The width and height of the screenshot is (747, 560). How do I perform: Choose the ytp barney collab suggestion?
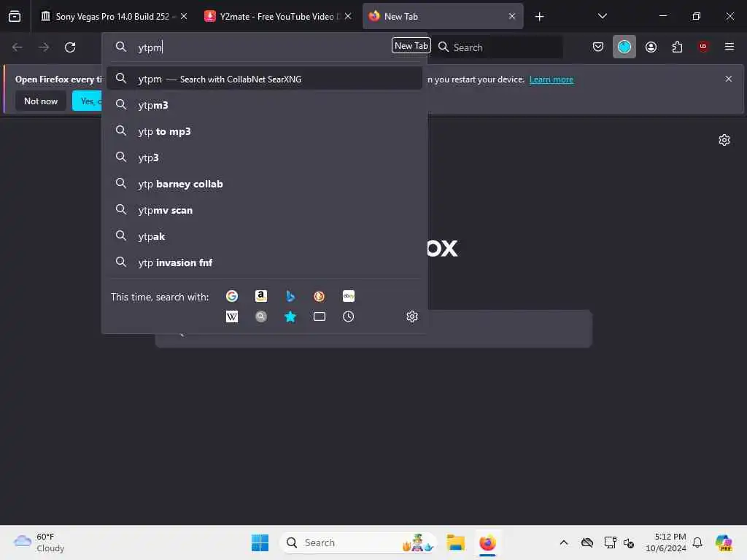(264, 184)
